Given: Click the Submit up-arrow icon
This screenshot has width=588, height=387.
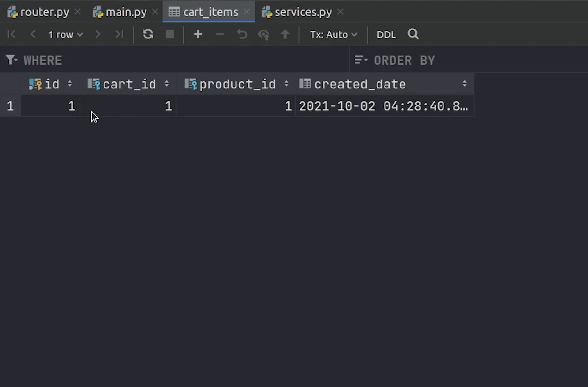Looking at the screenshot, I should (285, 34).
